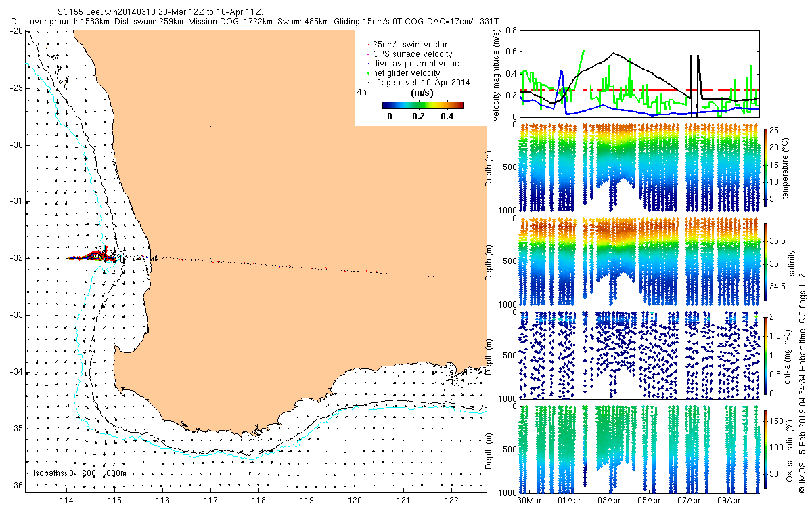Click the magenta GPS surface velocity legend marker

click(367, 54)
